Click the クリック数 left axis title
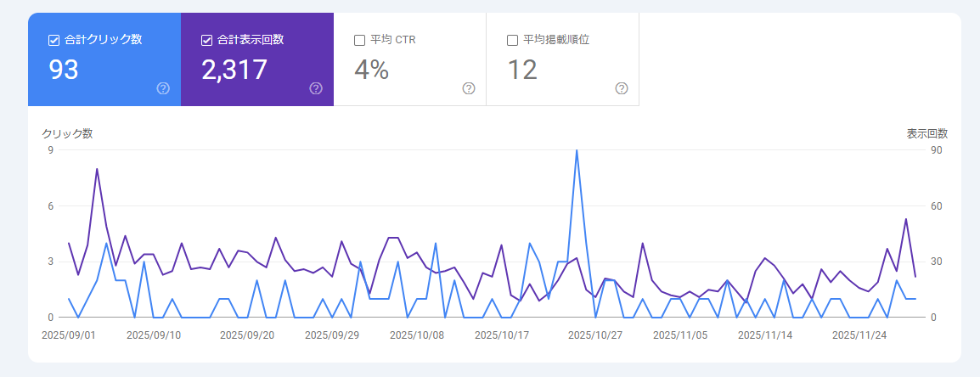 click(x=67, y=133)
